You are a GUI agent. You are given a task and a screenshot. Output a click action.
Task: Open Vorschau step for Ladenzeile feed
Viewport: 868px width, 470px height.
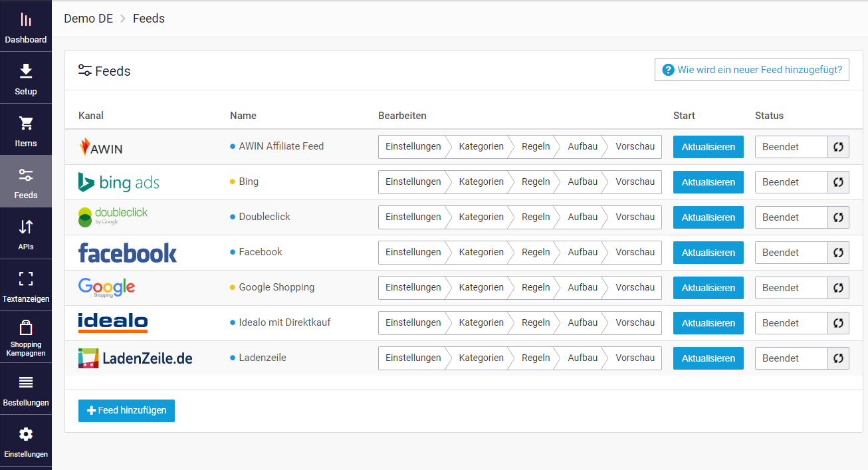point(635,358)
